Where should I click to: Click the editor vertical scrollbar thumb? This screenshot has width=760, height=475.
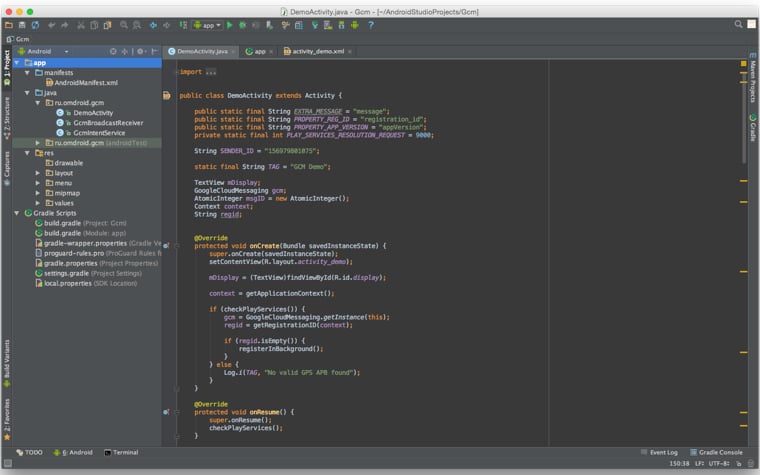(744, 116)
